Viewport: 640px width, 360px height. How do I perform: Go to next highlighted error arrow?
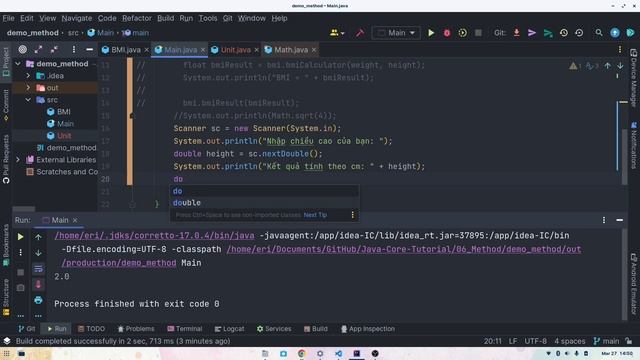pyautogui.click(x=620, y=65)
